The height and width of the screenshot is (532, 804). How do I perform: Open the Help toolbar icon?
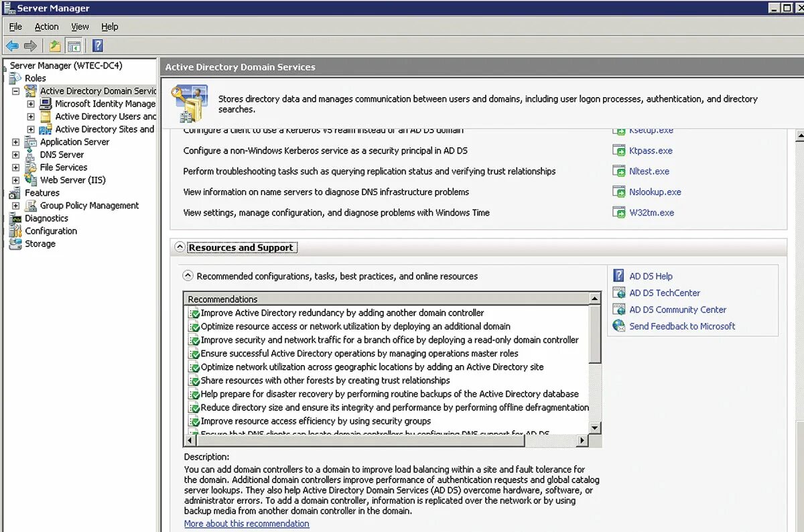coord(98,46)
